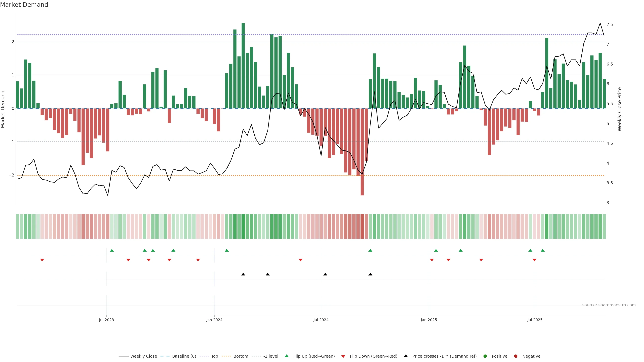The width and height of the screenshot is (644, 362).
Task: Click the leftmost black price-cross triangle marker
Action: pyautogui.click(x=243, y=274)
